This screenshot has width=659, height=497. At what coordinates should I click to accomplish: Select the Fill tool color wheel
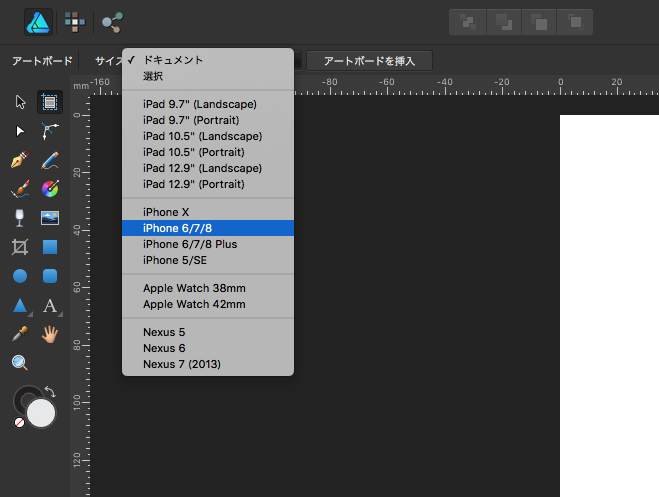(50, 189)
